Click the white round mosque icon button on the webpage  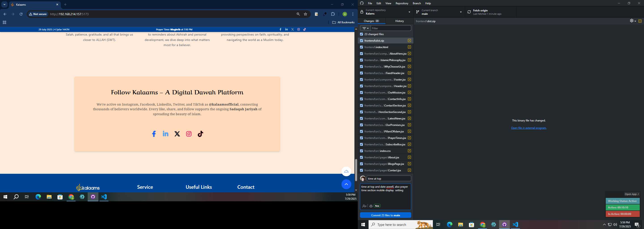tap(346, 172)
